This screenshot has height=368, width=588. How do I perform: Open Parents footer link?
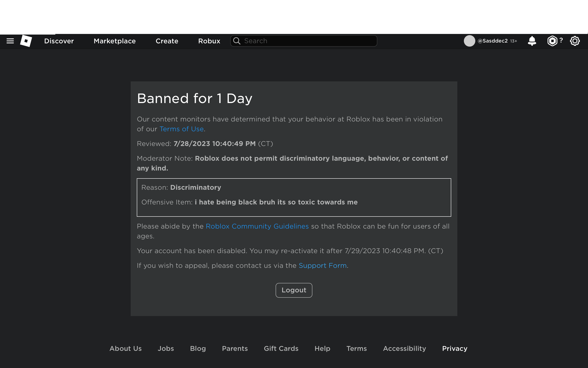235,349
